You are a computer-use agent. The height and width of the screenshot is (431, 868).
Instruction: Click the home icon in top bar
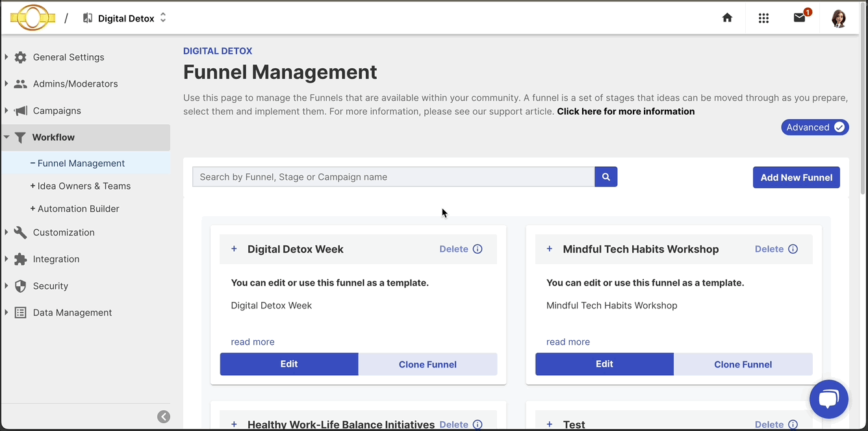[x=727, y=18]
